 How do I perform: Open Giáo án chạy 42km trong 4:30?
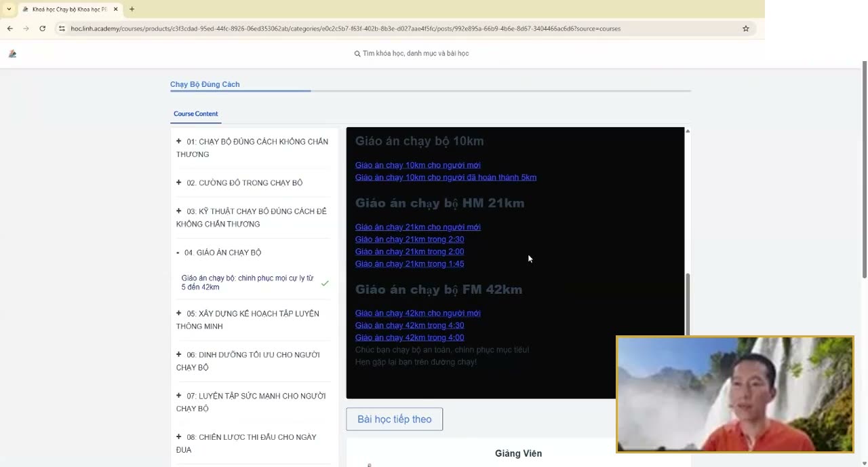(x=410, y=325)
